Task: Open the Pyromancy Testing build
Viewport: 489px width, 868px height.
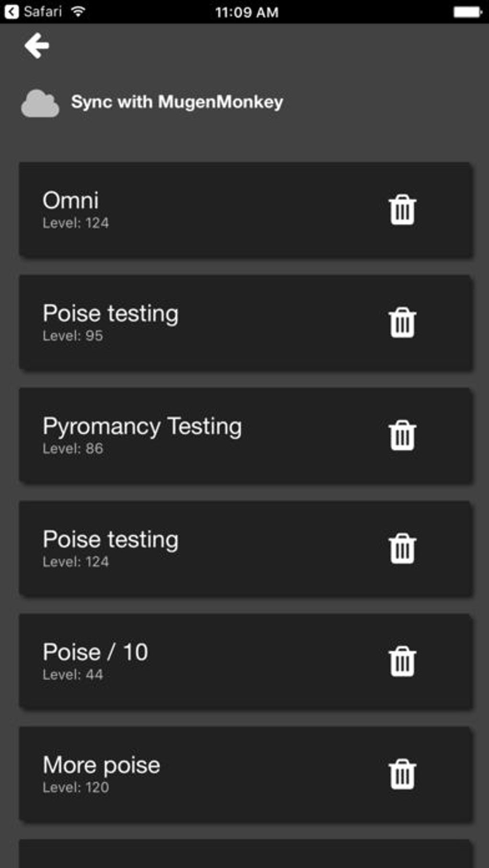Action: [x=192, y=436]
